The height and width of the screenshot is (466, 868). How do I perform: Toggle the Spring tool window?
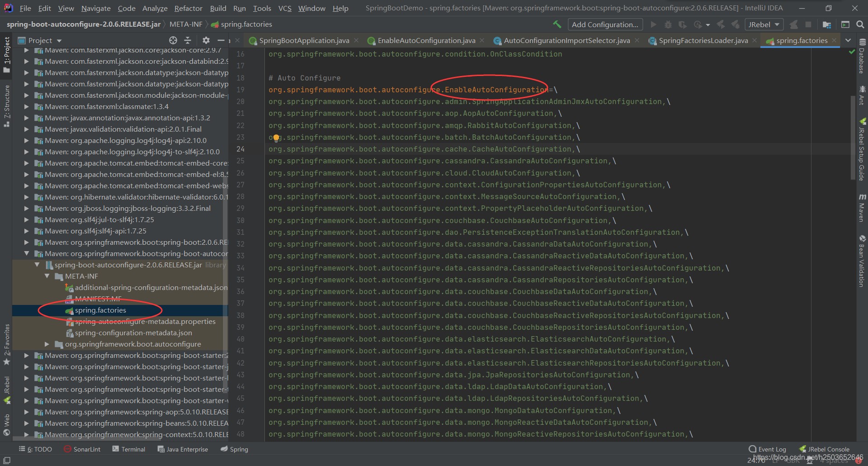click(x=234, y=449)
